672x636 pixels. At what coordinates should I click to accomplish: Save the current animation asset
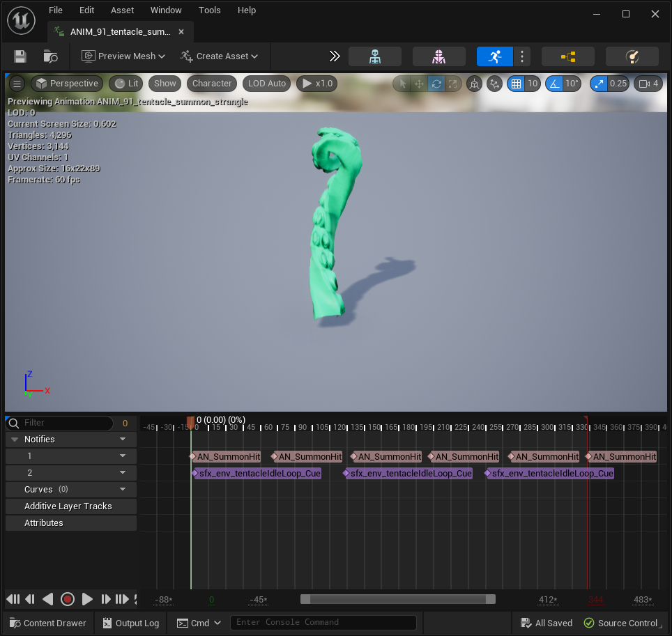click(20, 56)
